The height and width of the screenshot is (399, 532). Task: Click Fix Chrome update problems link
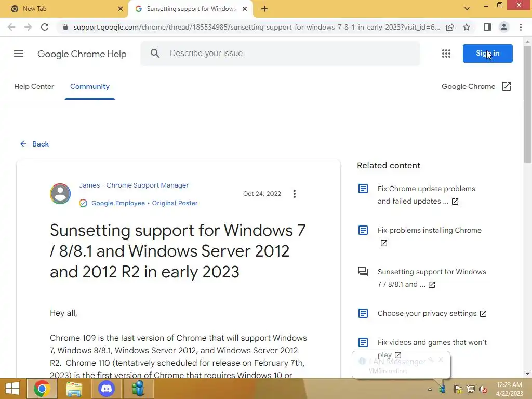coord(427,195)
